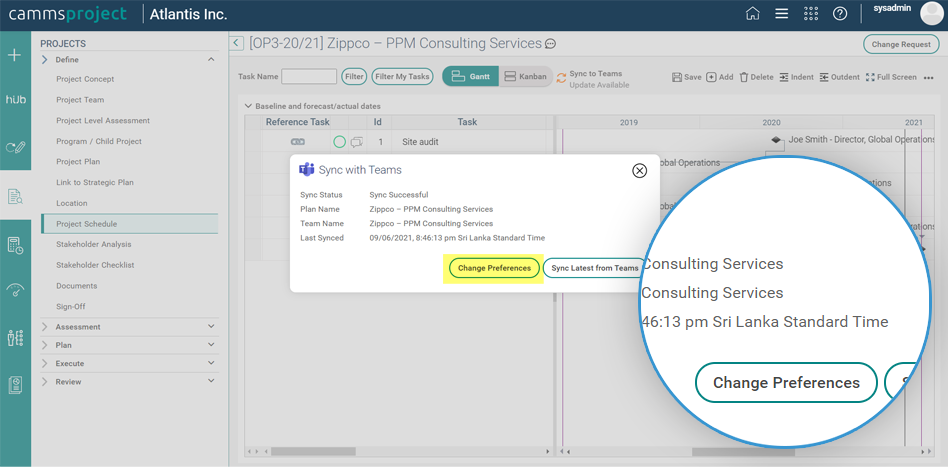
Task: Click the document search sidebar icon
Action: 15,196
